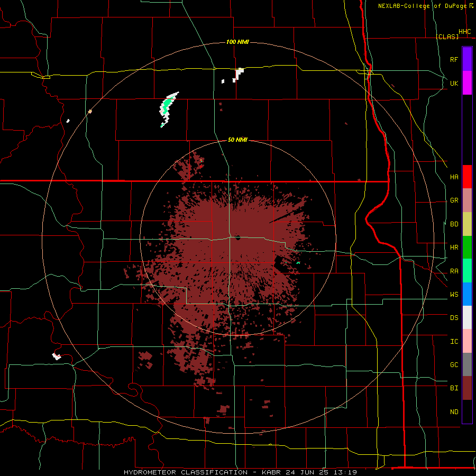Click the UK legend label
Viewport: 476px width, 476px height.
[x=454, y=83]
